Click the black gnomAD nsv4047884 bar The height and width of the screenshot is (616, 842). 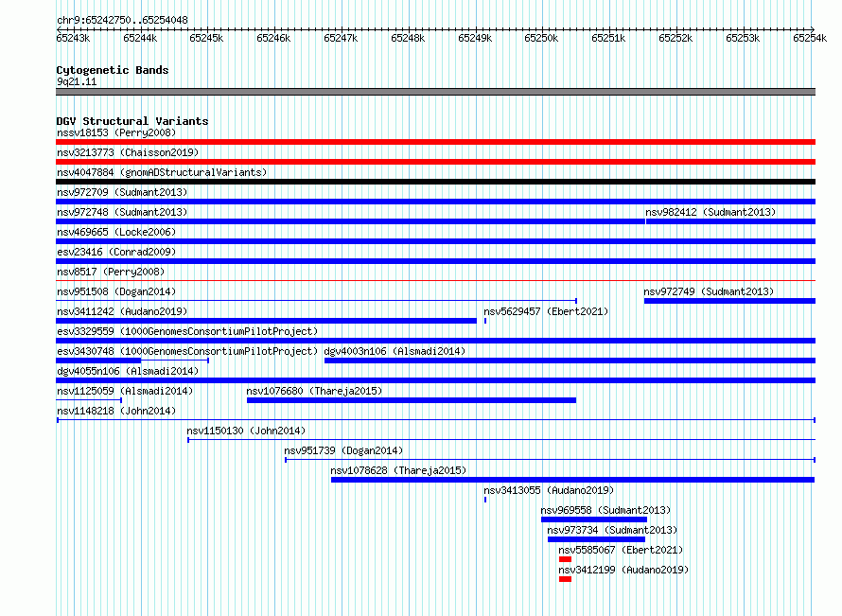[x=435, y=182]
